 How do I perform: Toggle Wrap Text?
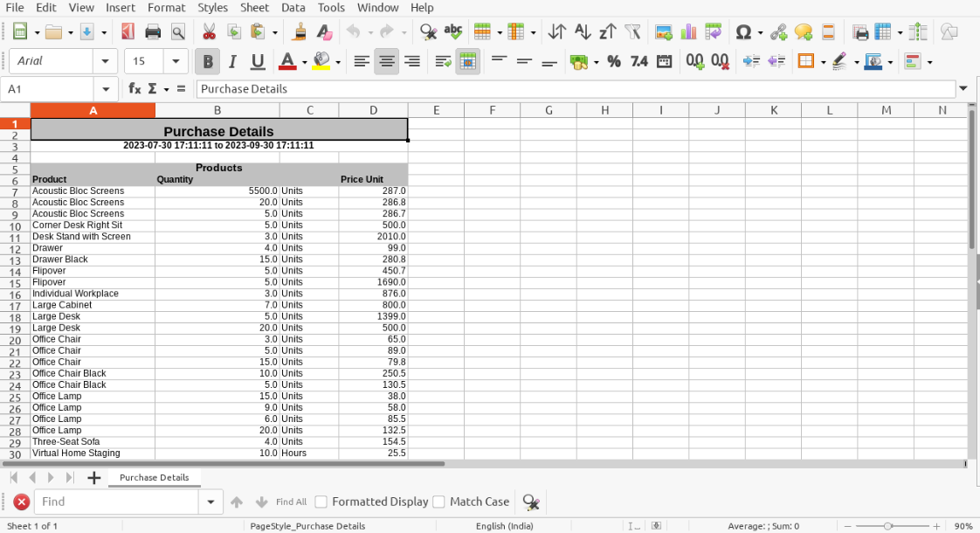[x=443, y=61]
